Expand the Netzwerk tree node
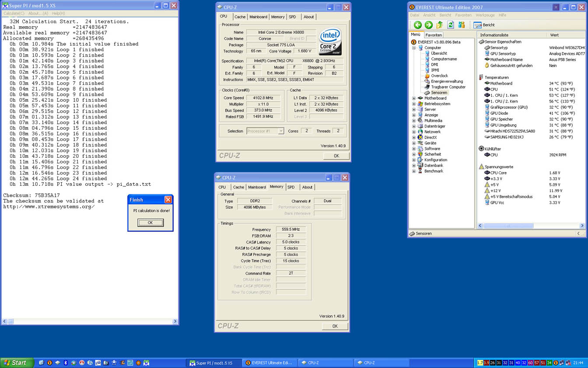This screenshot has width=588, height=368. 413,132
